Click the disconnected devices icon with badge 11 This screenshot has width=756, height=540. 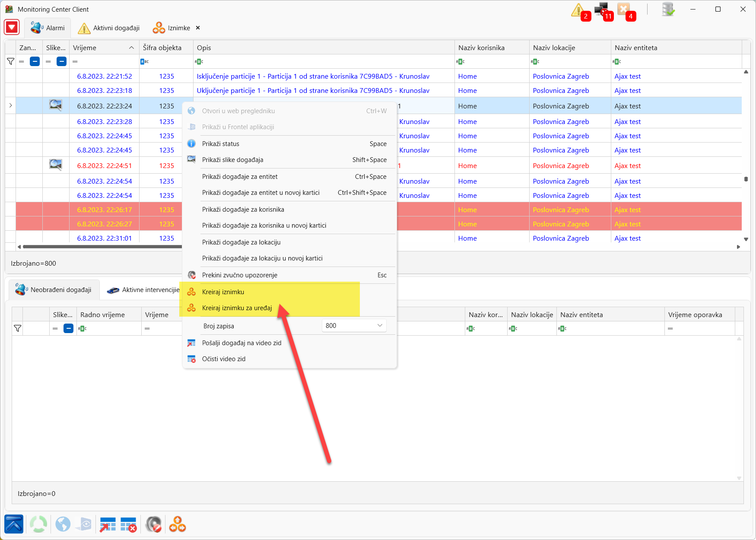click(601, 10)
